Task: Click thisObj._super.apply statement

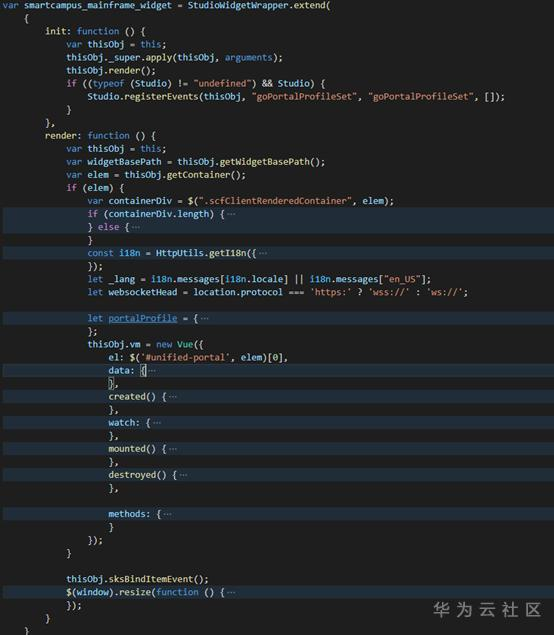Action: [175, 58]
